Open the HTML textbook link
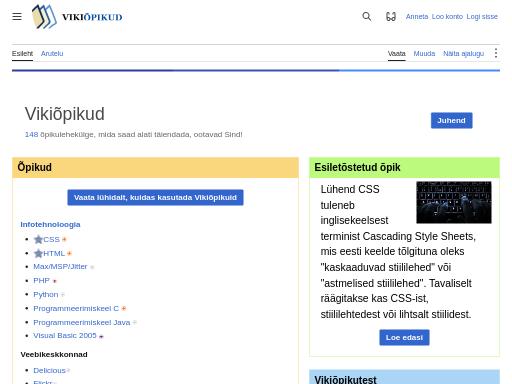 (x=54, y=253)
